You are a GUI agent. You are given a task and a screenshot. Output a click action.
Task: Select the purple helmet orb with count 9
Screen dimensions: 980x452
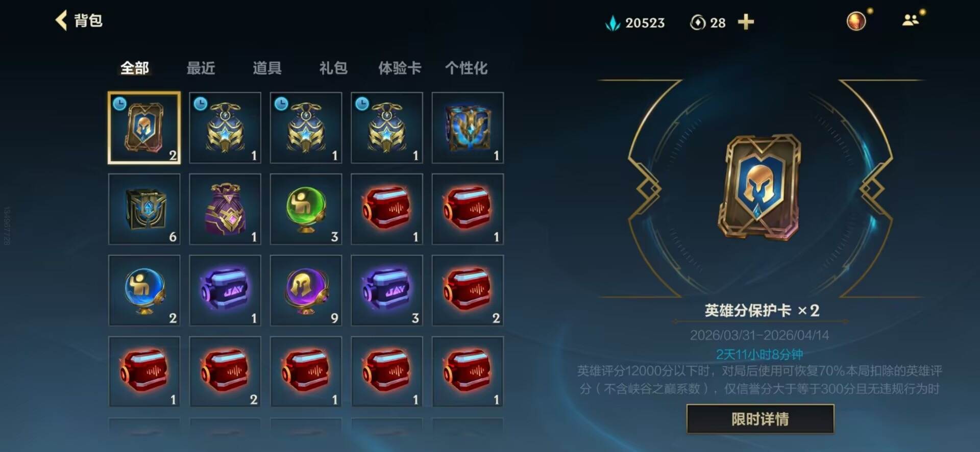pos(306,290)
